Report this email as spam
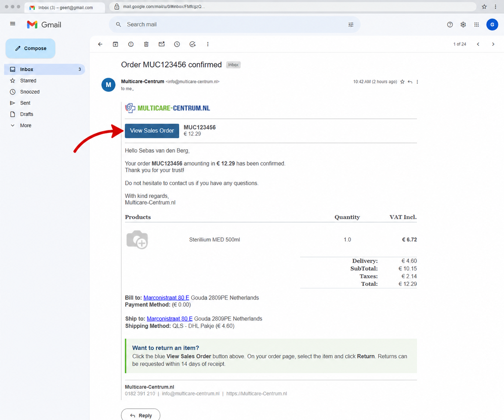This screenshot has height=420, width=504. pos(131,44)
